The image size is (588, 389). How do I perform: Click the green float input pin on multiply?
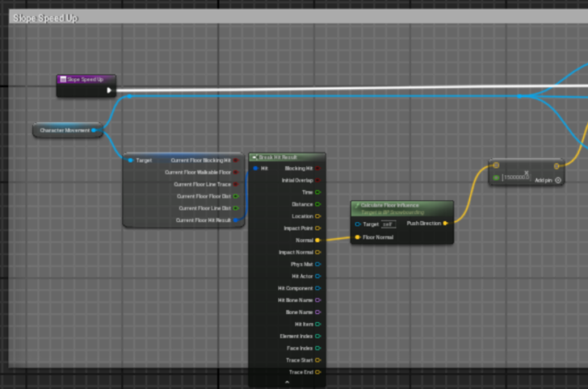[496, 178]
